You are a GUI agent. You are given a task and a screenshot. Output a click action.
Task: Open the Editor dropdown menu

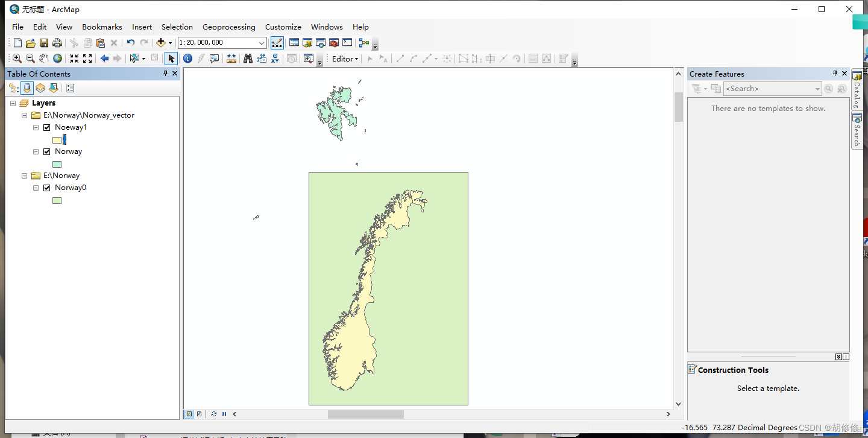pyautogui.click(x=345, y=59)
